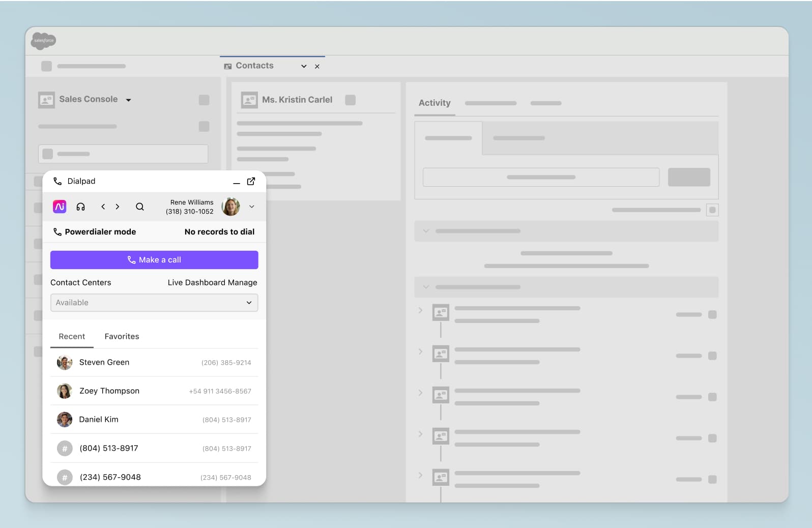Click the Salesforce cloud logo
The height and width of the screenshot is (528, 812).
point(43,41)
